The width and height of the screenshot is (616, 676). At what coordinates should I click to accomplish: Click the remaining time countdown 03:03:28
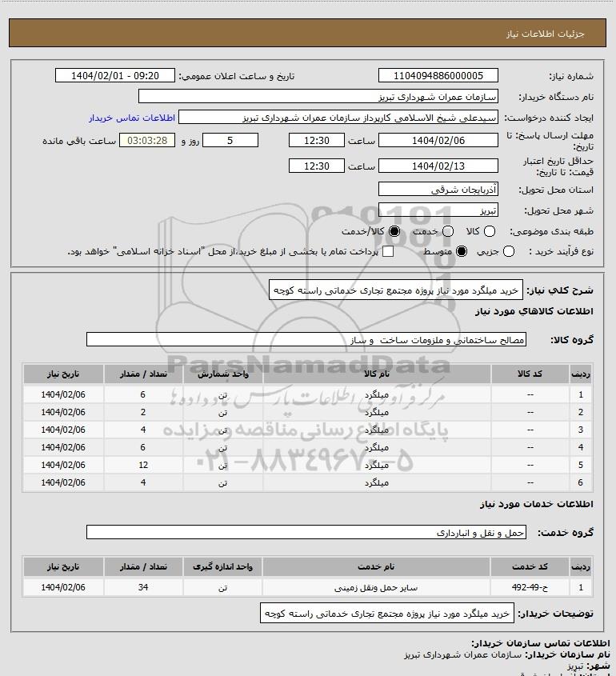147,140
